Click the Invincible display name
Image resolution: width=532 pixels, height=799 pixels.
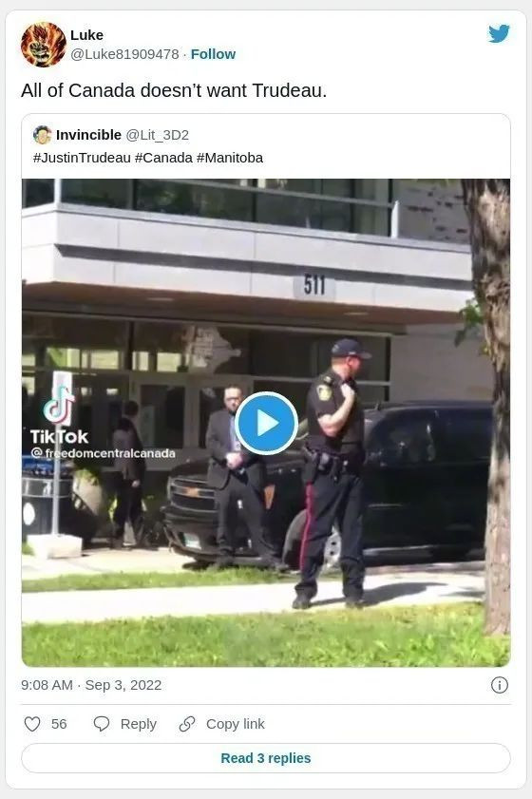click(88, 135)
